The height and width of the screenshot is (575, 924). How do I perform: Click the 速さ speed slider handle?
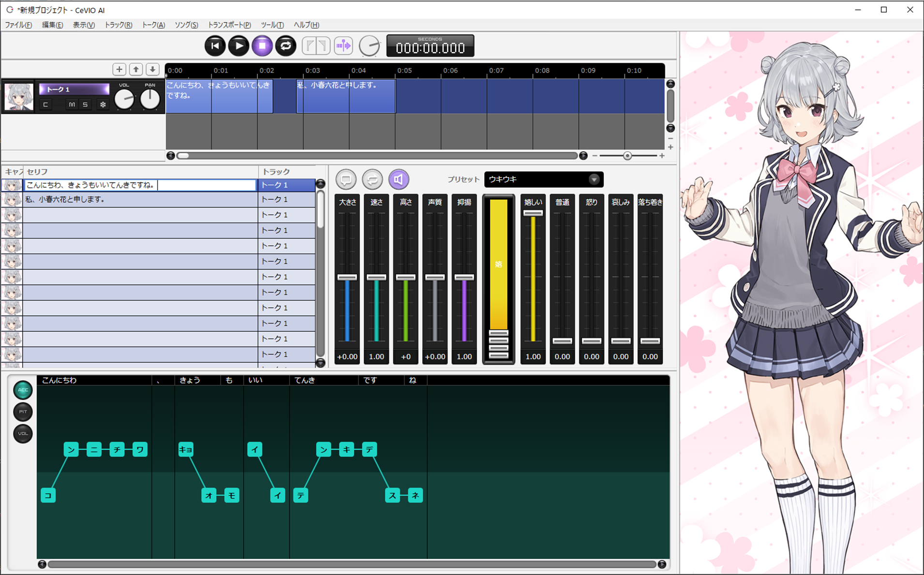point(376,277)
